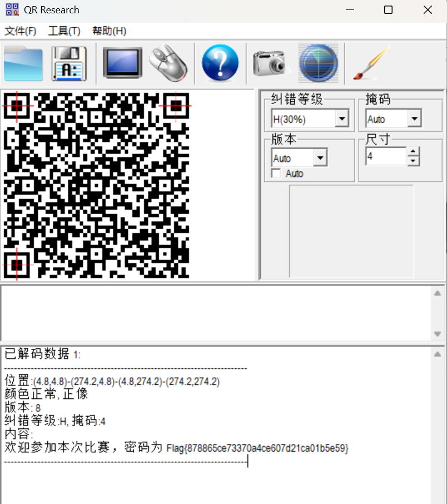Viewport: 447px width, 504px height.
Task: Open the 工具(T) menu
Action: [x=64, y=31]
